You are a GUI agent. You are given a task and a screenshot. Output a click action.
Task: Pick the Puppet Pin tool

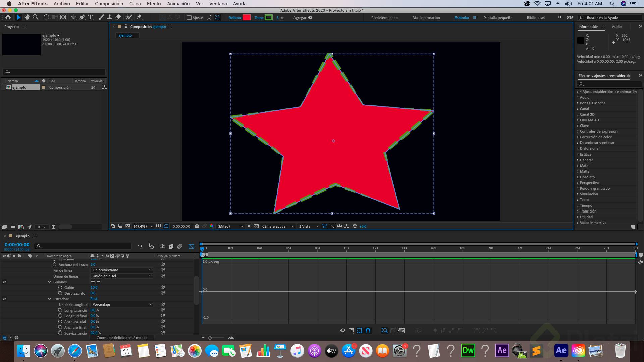tap(139, 17)
